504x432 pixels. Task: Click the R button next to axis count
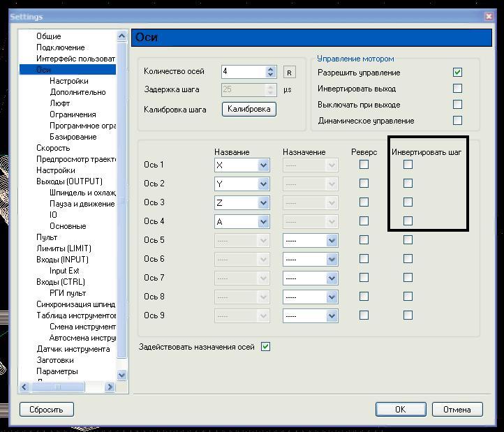pos(289,73)
